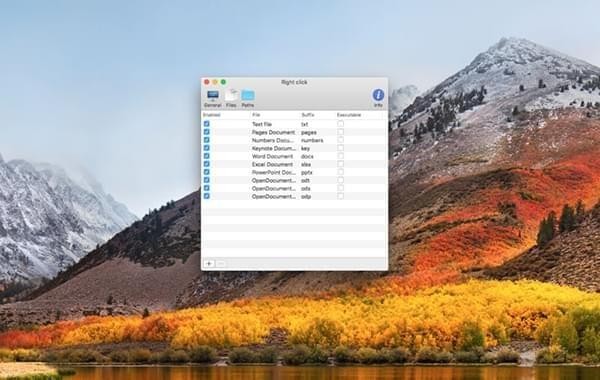The height and width of the screenshot is (380, 600).
Task: Disable the Text file entry checkbox
Action: [207, 124]
